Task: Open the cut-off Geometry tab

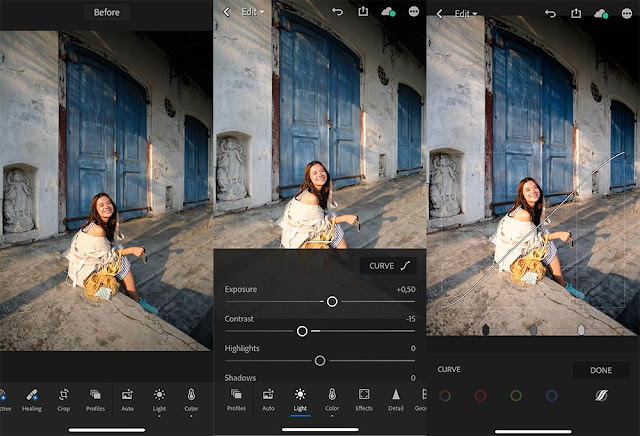Action: point(421,400)
